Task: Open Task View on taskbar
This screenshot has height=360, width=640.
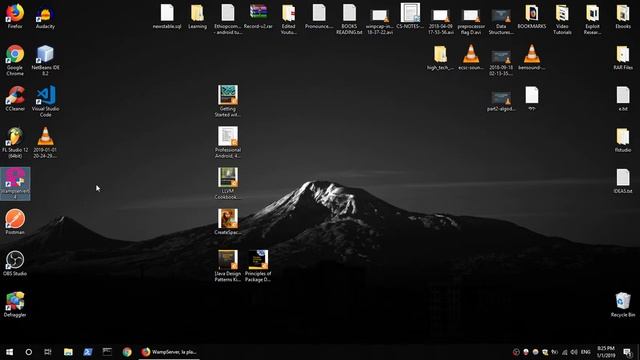Action: [48, 352]
